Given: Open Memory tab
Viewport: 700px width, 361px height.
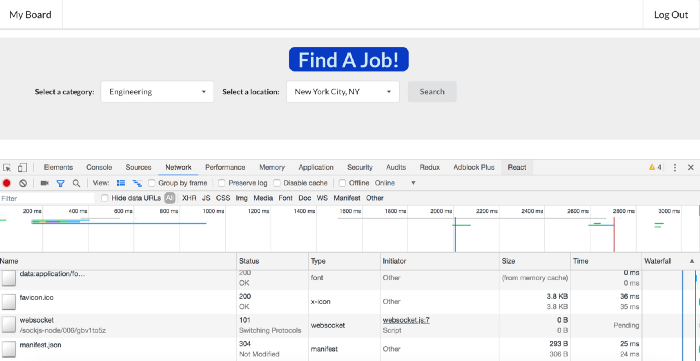Looking at the screenshot, I should click(x=272, y=167).
